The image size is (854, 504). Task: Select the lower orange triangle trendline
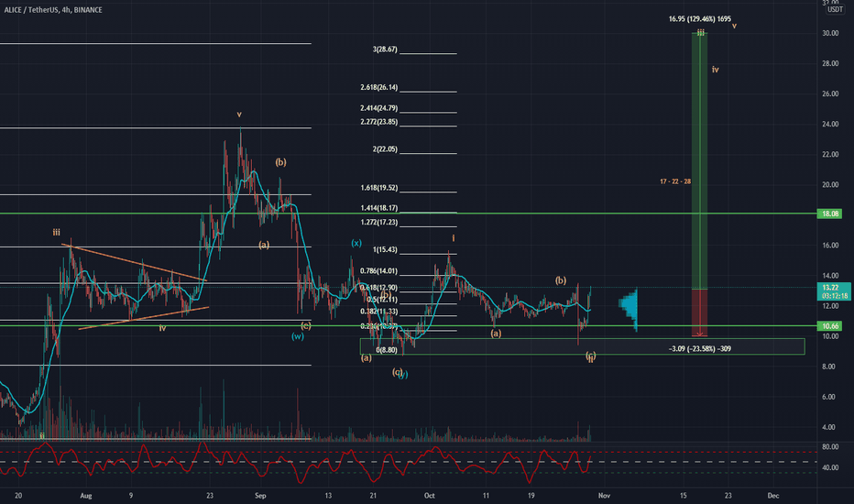tap(143, 318)
